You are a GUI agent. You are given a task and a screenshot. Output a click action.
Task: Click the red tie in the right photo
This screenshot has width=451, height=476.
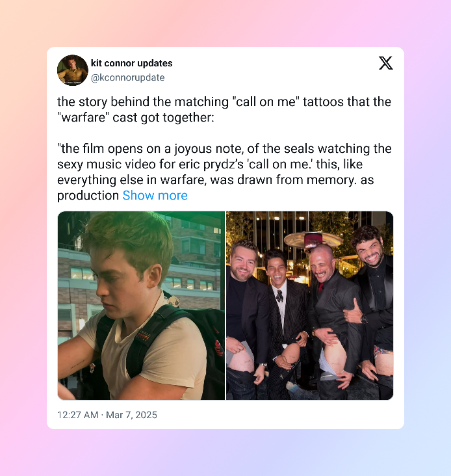[321, 287]
